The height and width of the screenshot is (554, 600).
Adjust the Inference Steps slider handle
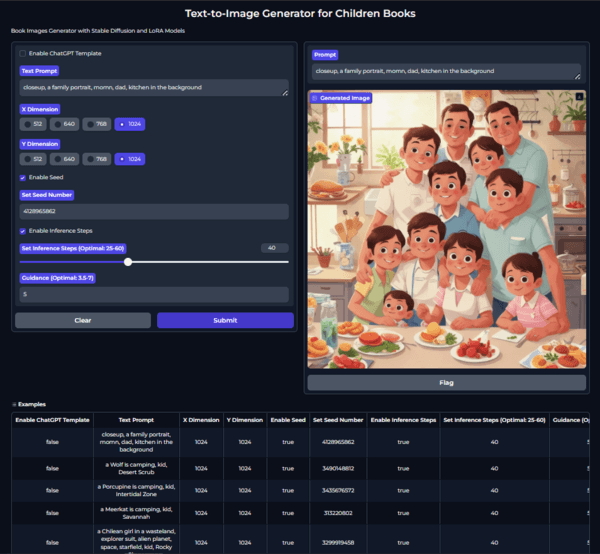(x=128, y=262)
